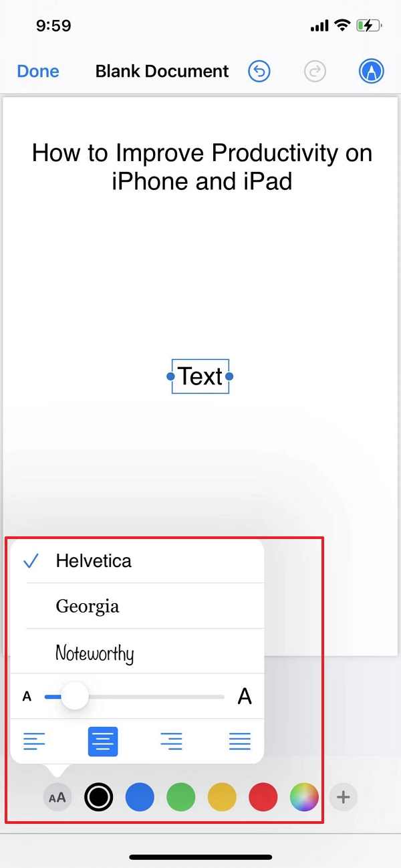Tap Done to finish editing
This screenshot has height=868, width=401.
[37, 71]
